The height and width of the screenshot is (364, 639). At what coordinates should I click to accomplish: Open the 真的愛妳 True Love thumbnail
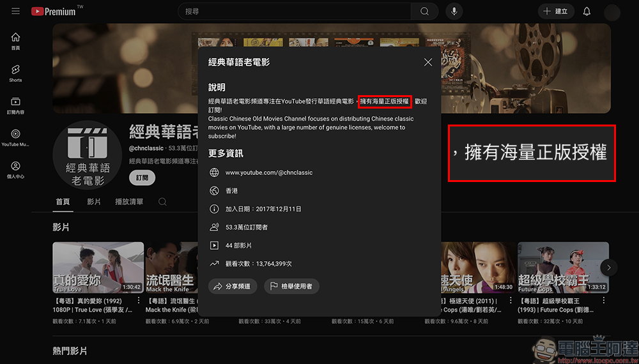[x=98, y=268]
